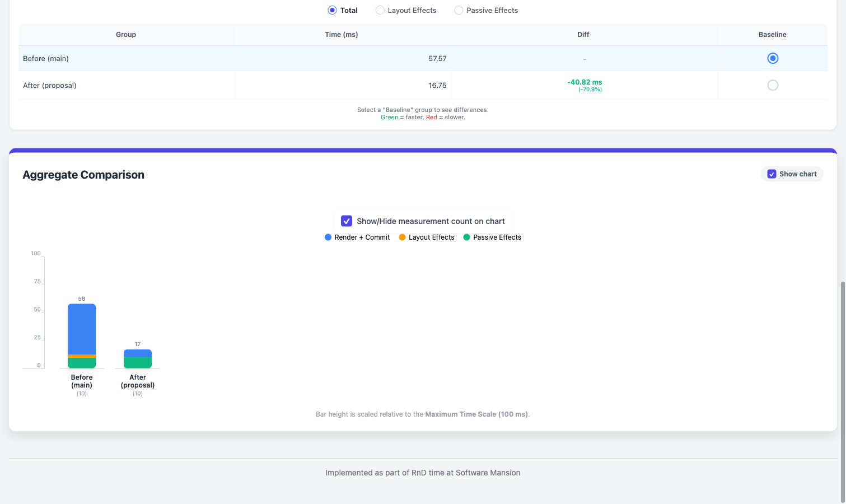The width and height of the screenshot is (846, 504).
Task: Click the page vertical scrollbar thumb
Action: [x=843, y=392]
